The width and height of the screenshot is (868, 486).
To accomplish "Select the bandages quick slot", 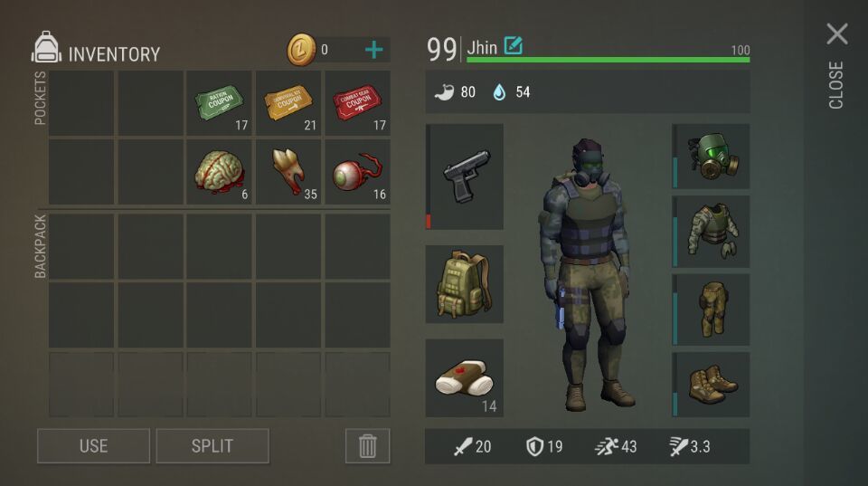I will point(465,378).
